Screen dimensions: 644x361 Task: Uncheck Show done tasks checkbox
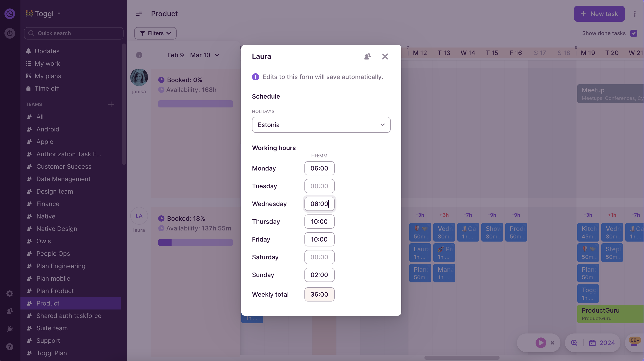pos(634,33)
